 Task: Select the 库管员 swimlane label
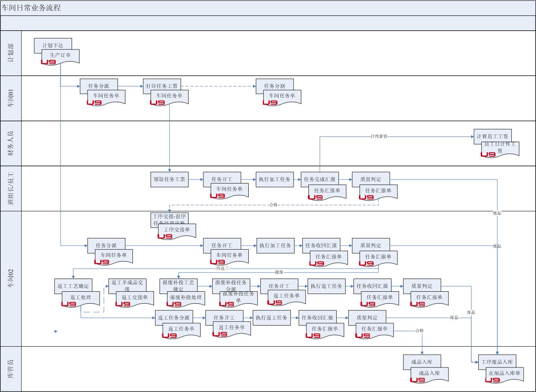(11, 369)
